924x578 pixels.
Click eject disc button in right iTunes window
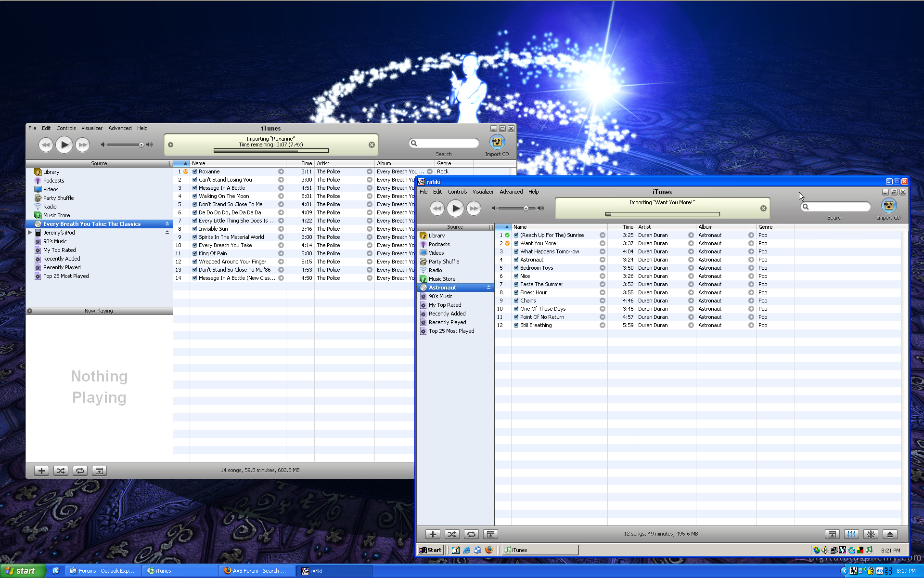click(x=890, y=534)
